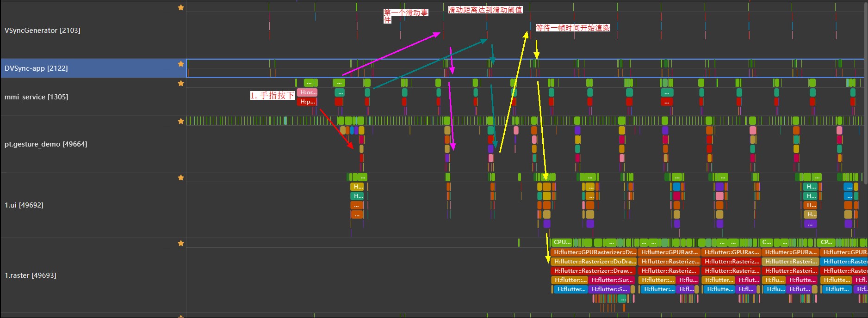
Task: Toggle favorite star on 1.raster row
Action: click(181, 243)
